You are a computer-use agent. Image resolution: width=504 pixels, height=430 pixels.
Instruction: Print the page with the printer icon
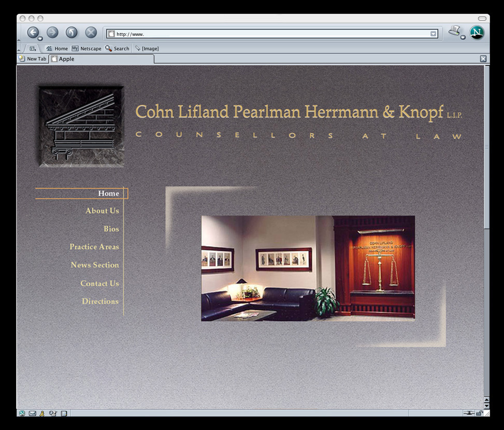(x=454, y=31)
